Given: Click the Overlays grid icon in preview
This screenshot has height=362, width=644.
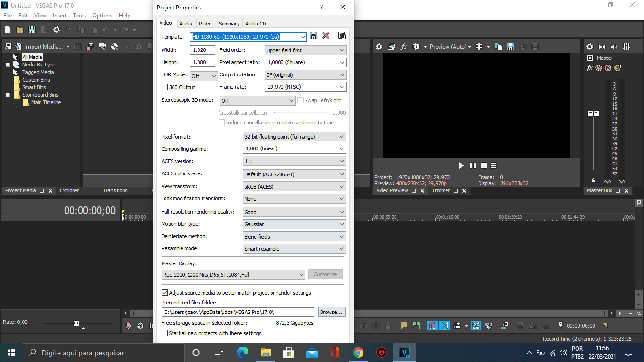Looking at the screenshot, I should [479, 47].
